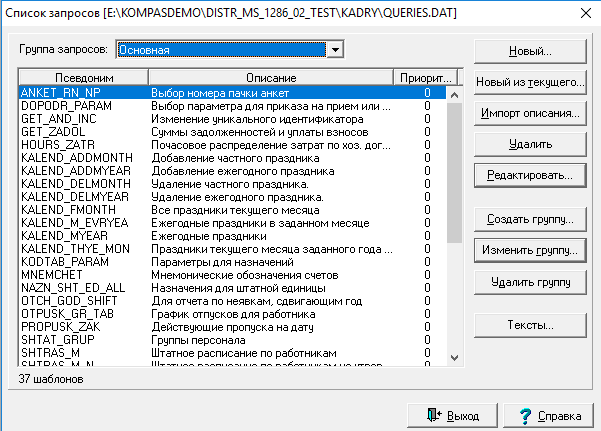Click Изменить группу... button
The image size is (601, 431).
530,250
